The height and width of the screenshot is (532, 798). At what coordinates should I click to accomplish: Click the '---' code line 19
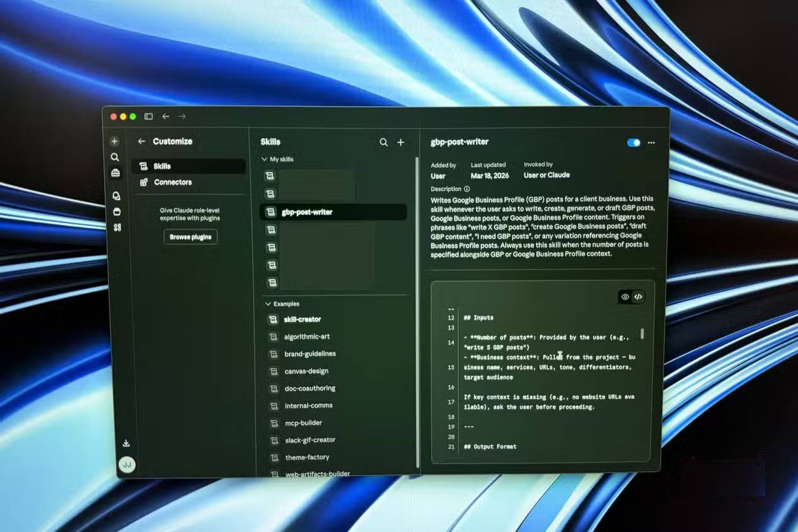pyautogui.click(x=468, y=427)
